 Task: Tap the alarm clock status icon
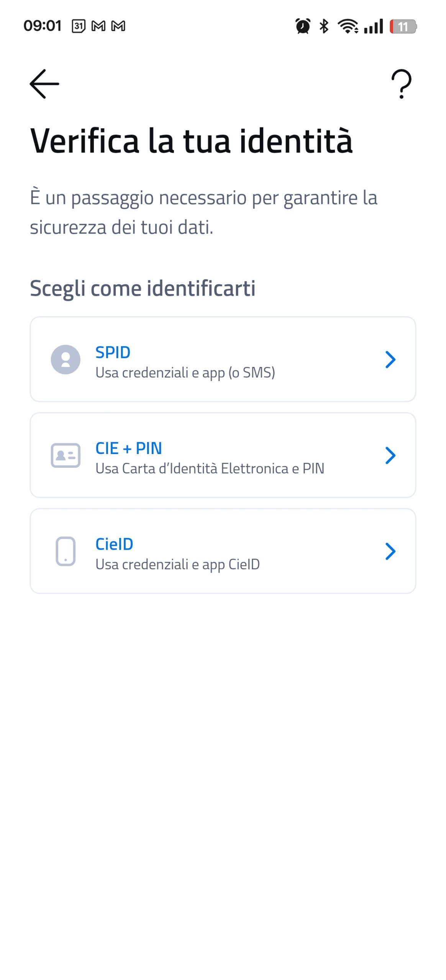click(x=303, y=26)
